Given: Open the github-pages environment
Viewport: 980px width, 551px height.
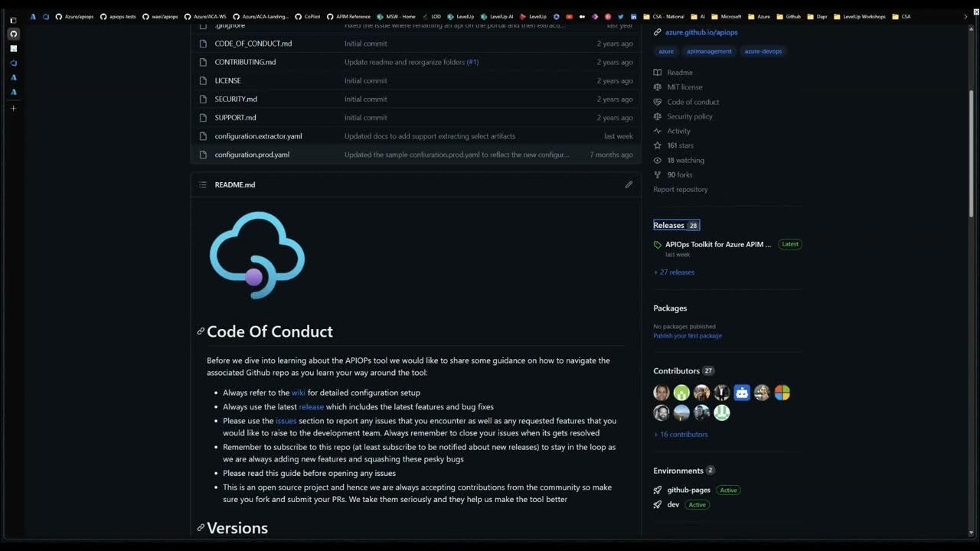Looking at the screenshot, I should 688,490.
